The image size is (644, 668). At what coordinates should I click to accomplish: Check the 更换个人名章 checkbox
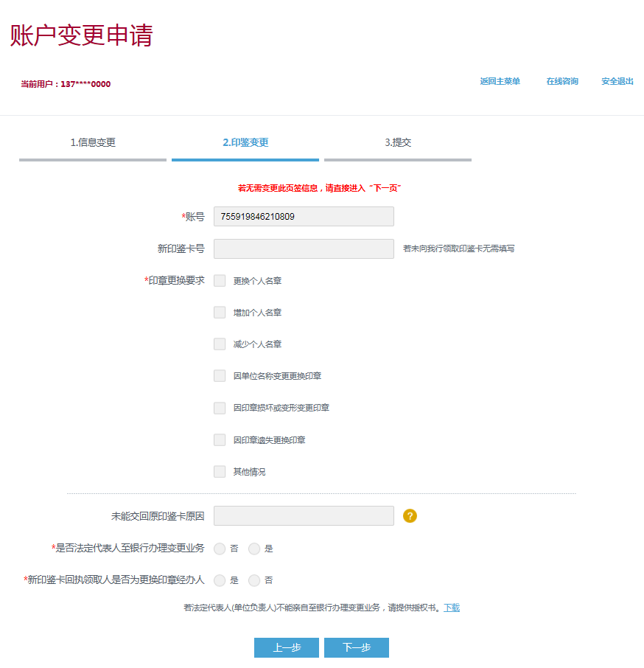(220, 281)
